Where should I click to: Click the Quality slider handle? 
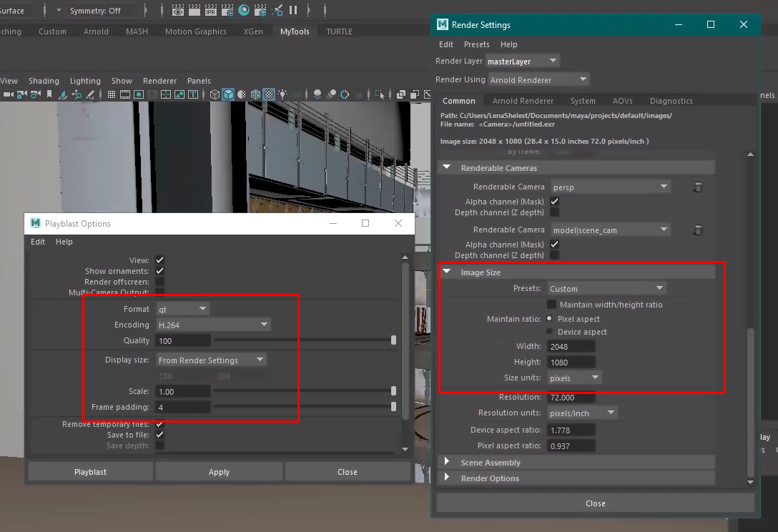393,340
